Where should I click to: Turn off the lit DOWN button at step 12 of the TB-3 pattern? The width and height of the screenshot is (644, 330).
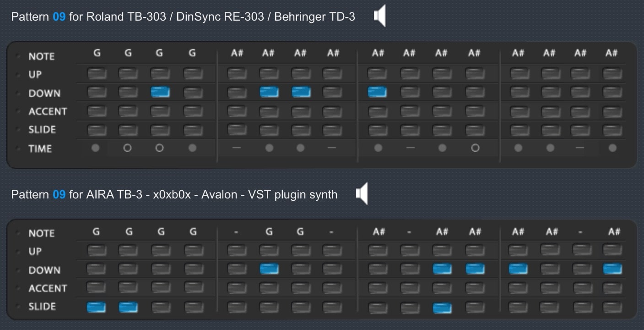pyautogui.click(x=475, y=269)
